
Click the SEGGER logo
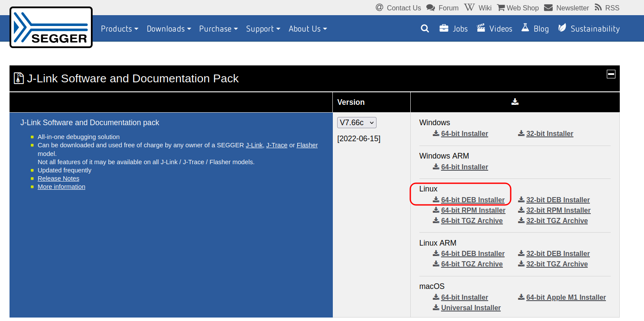(51, 27)
